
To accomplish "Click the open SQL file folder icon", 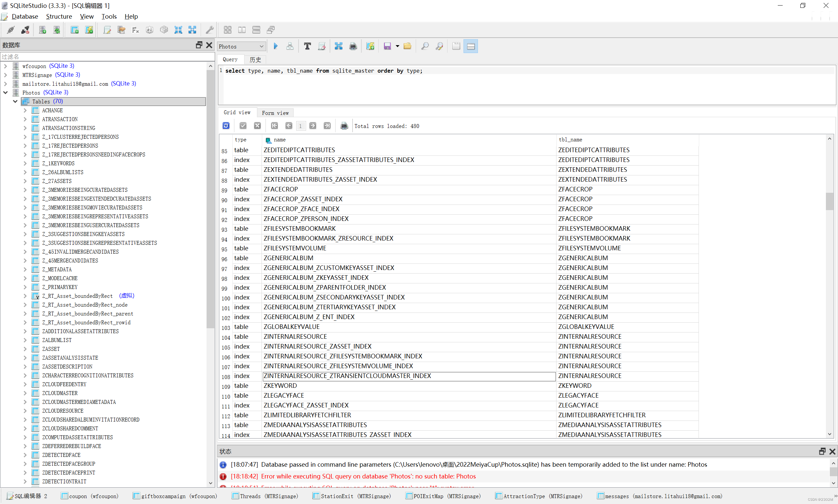I will click(x=407, y=46).
